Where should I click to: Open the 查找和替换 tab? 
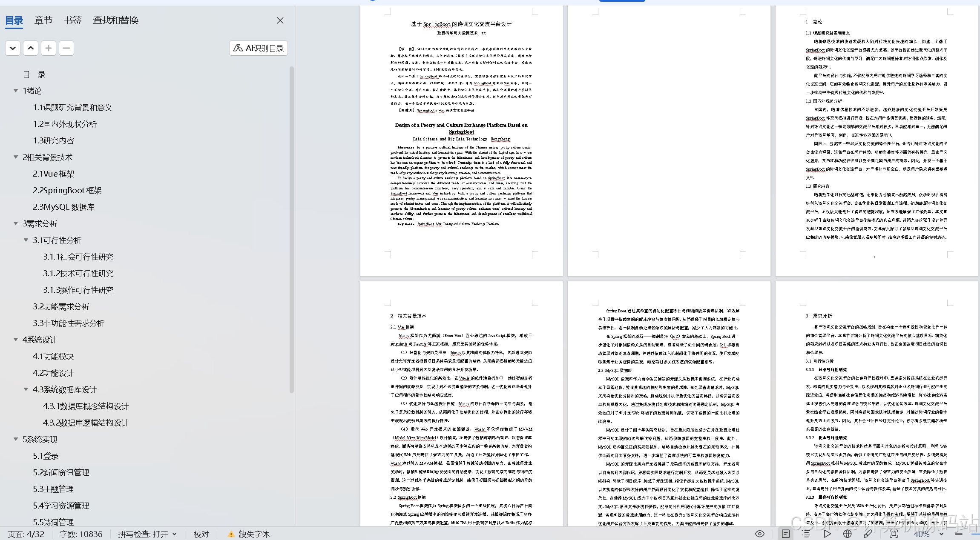[116, 20]
